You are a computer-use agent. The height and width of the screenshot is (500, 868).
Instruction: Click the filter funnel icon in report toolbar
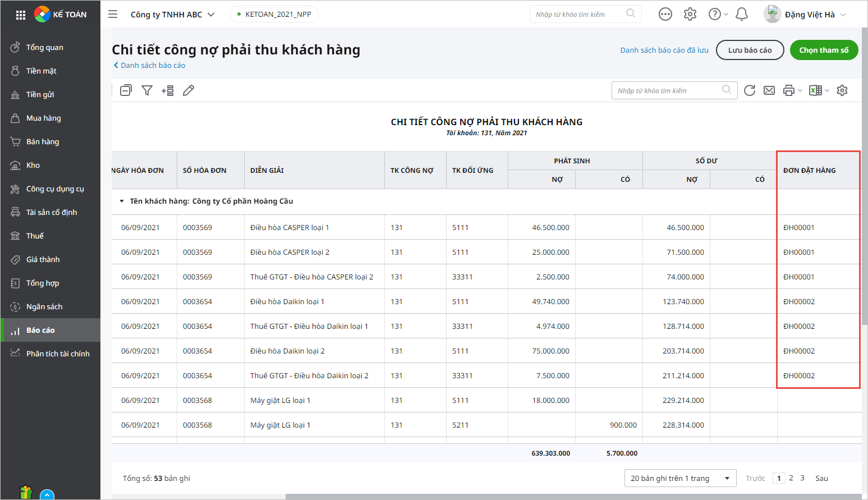point(147,90)
